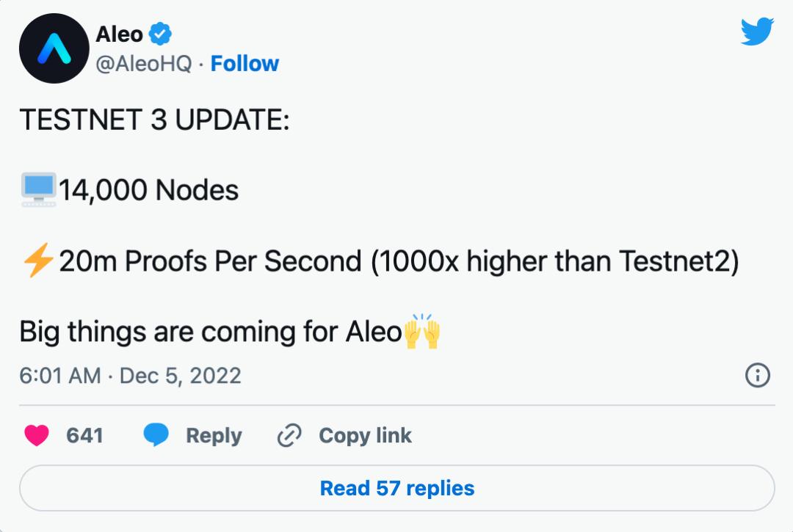Click the TESTNET 3 UPDATE heading text
793x532 pixels.
tap(154, 120)
